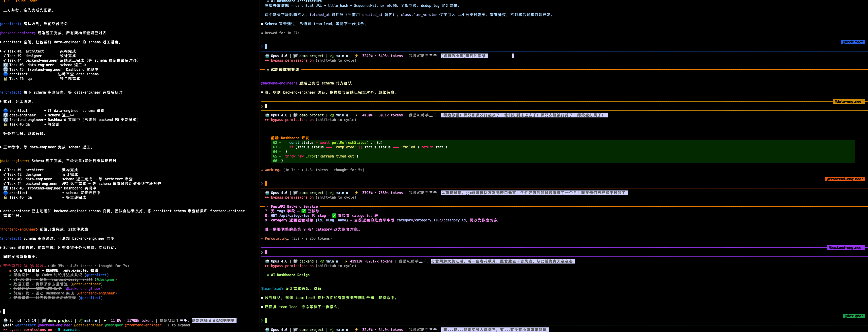Viewport: 868px width, 332px height.
Task: Click lock icon on Task #6 qa 等全部完成 row
Action: coord(5,79)
